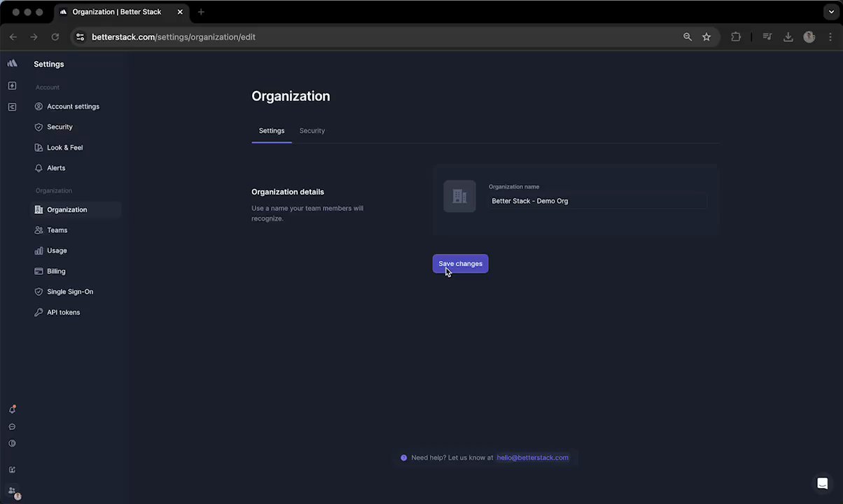Click the site information icon in address bar
This screenshot has height=504, width=843.
pyautogui.click(x=80, y=37)
